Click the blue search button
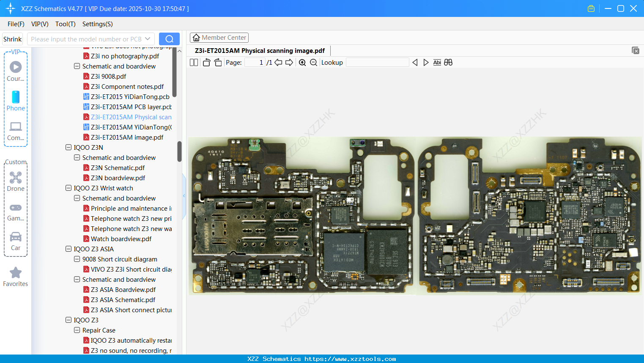Viewport: 644px width, 363px height. click(169, 39)
